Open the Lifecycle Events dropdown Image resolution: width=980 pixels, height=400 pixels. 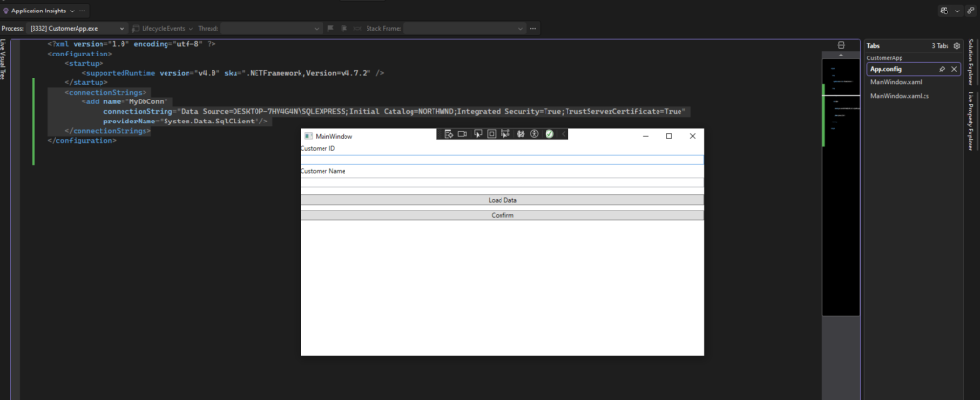pyautogui.click(x=163, y=29)
